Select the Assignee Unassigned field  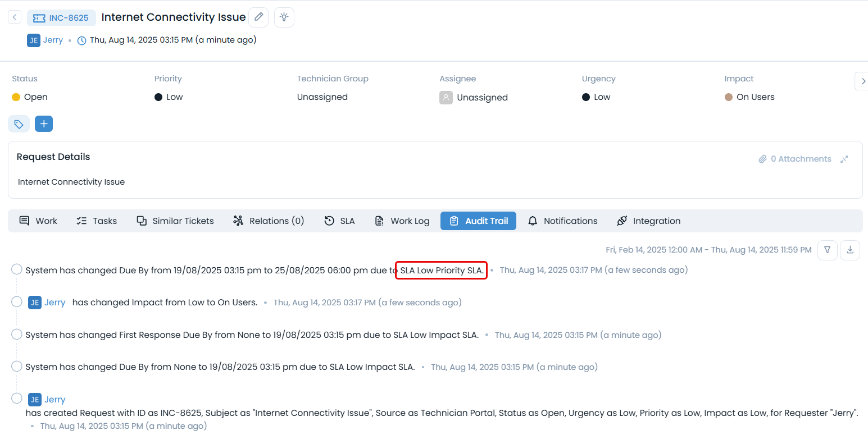pyautogui.click(x=481, y=98)
